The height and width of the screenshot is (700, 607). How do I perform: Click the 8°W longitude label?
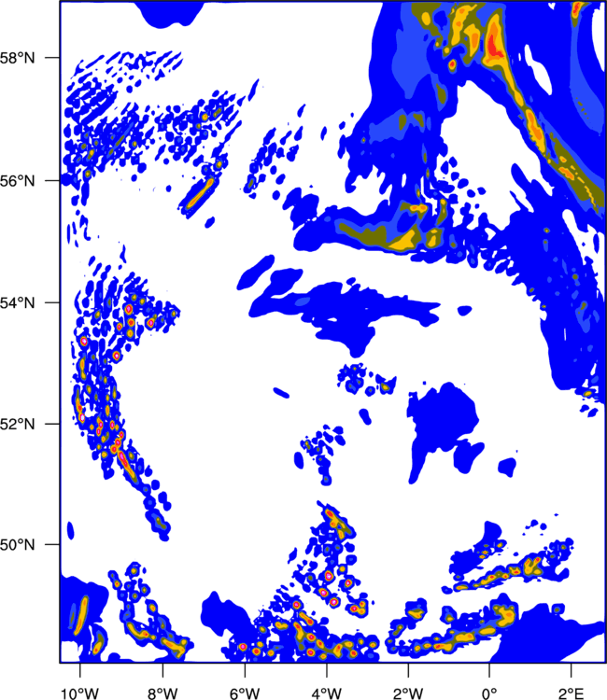(x=162, y=693)
